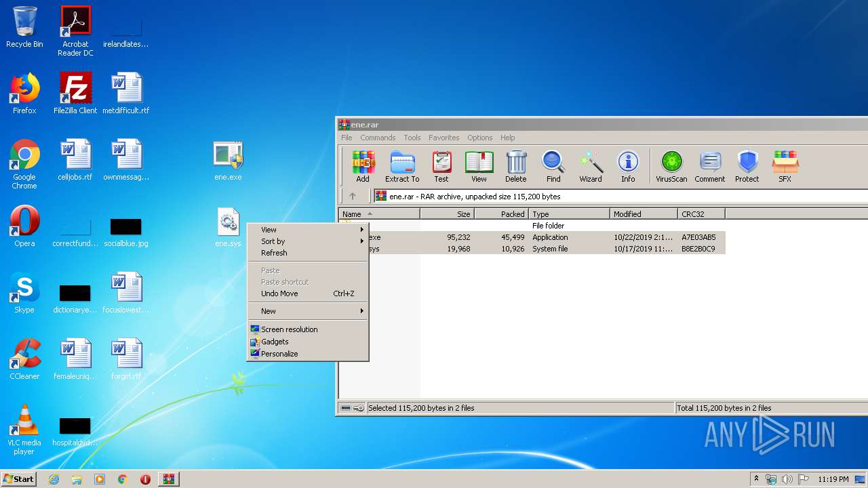Select the Application row with CRC A7E03AB5
This screenshot has height=488, width=868.
532,237
